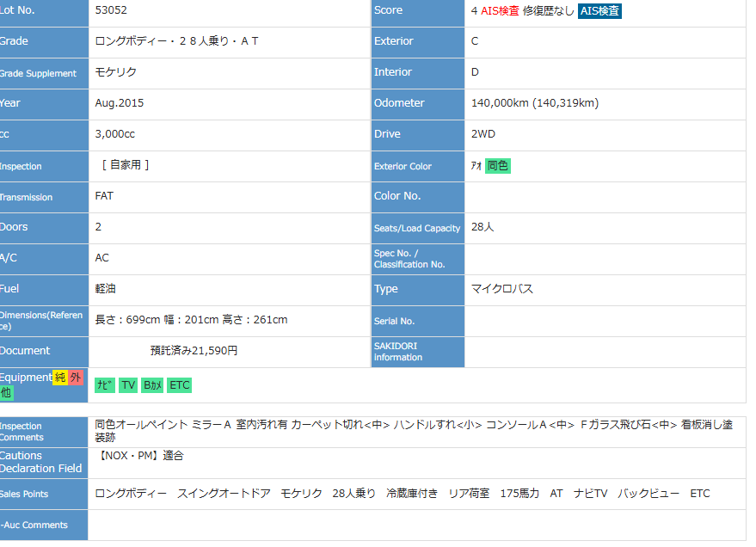Click the green TV equipment badge
This screenshot has width=756, height=547.
coord(128,385)
